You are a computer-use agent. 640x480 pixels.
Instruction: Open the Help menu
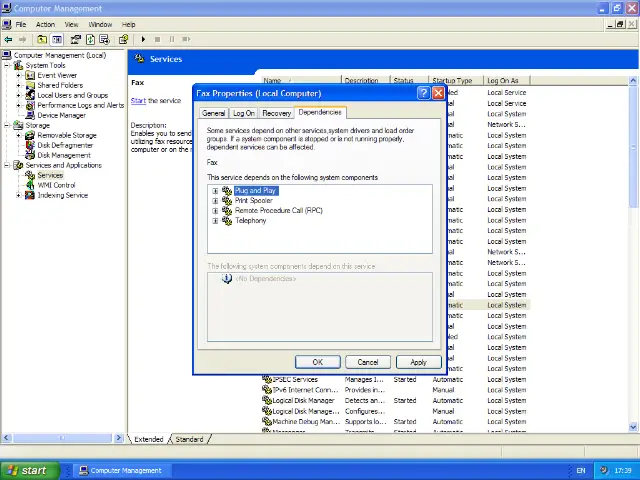pos(128,24)
